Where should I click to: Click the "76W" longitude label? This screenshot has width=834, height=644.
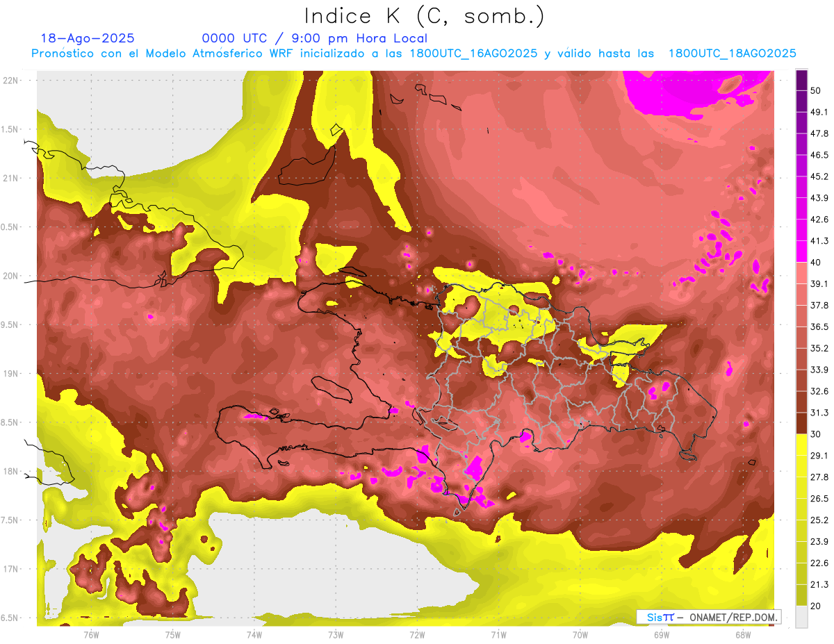91,635
